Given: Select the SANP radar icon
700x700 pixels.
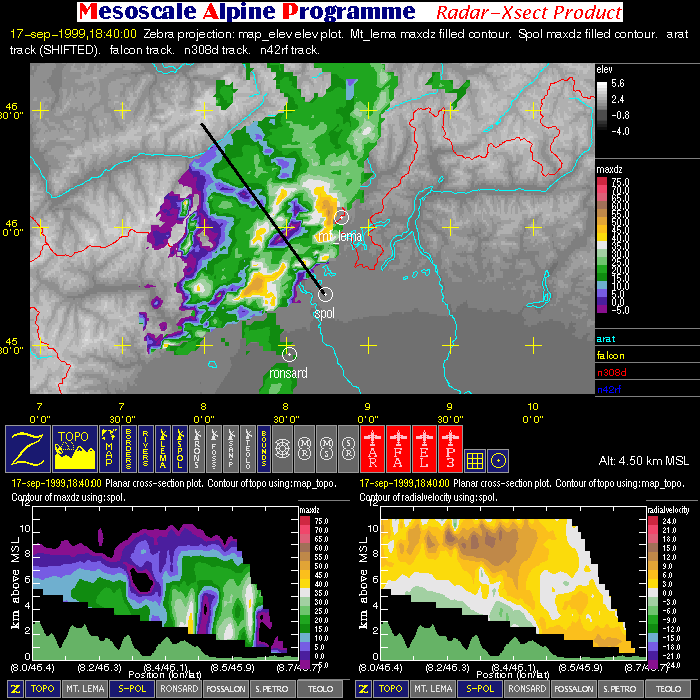Looking at the screenshot, I should point(231,449).
